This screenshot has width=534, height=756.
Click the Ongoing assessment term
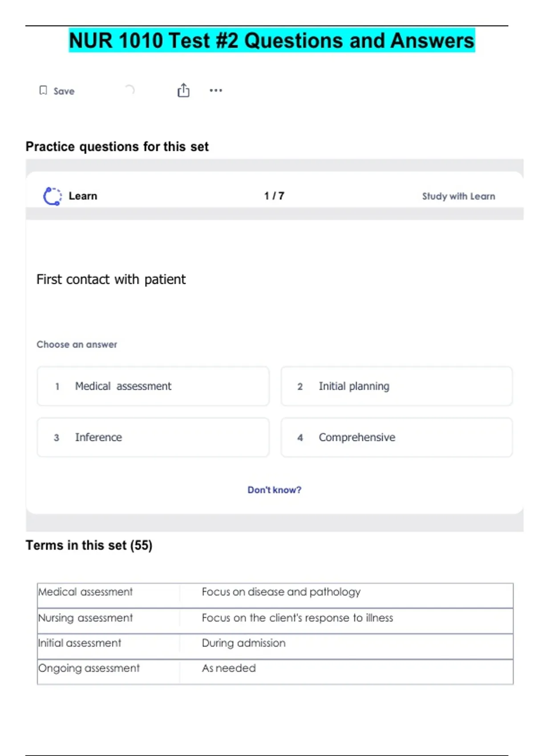pyautogui.click(x=89, y=668)
